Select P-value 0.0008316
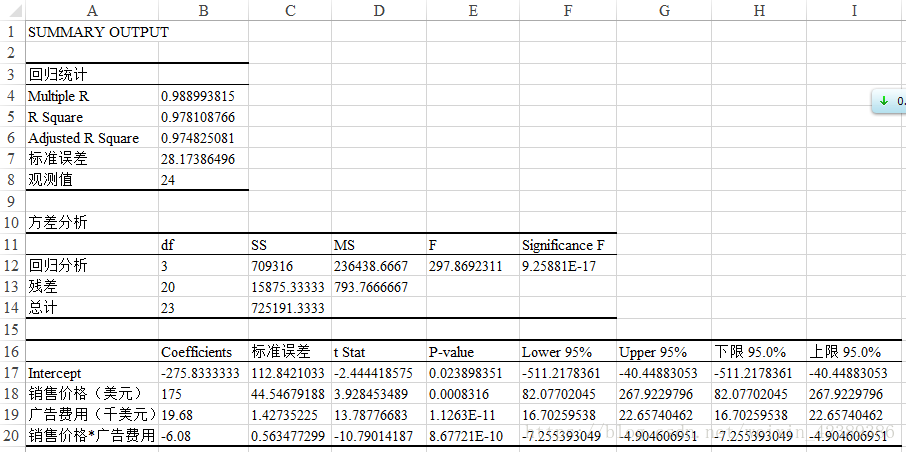Screen dimensions: 906x452 pos(473,394)
